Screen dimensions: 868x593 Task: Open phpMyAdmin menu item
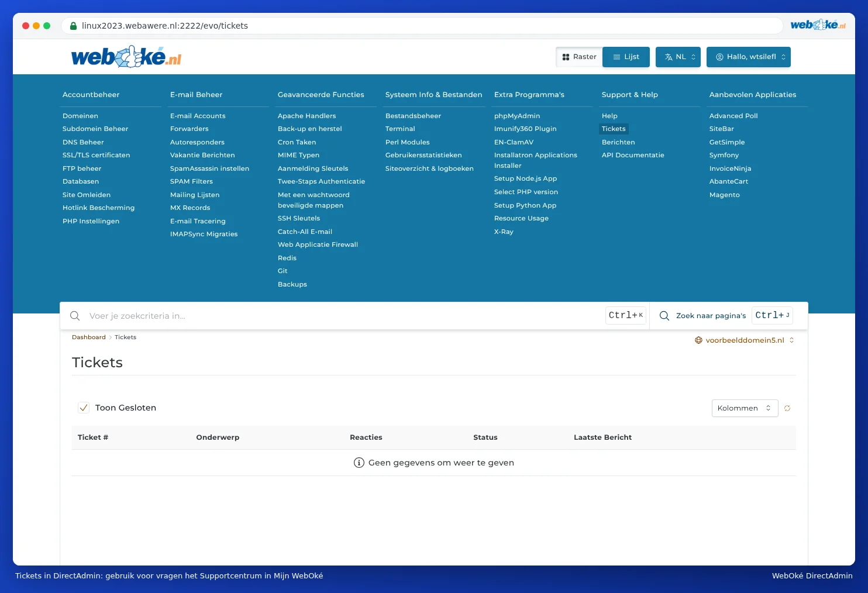pos(517,116)
